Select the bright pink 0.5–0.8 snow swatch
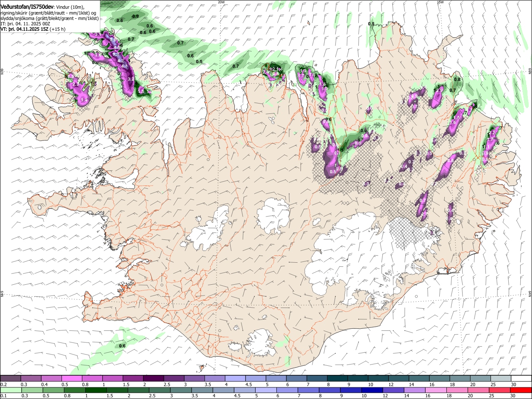This screenshot has height=399, width=532. tap(71, 378)
